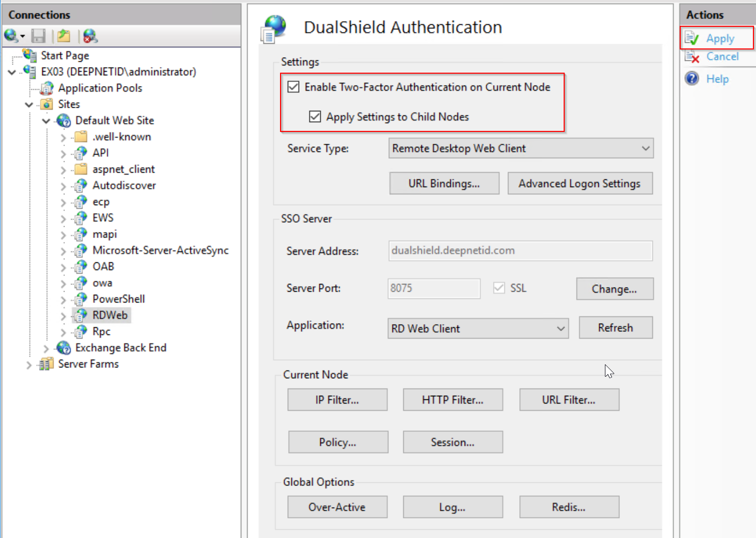Expand the Exchange Back End node
Viewport: 756px width, 538px height.
pyautogui.click(x=46, y=348)
